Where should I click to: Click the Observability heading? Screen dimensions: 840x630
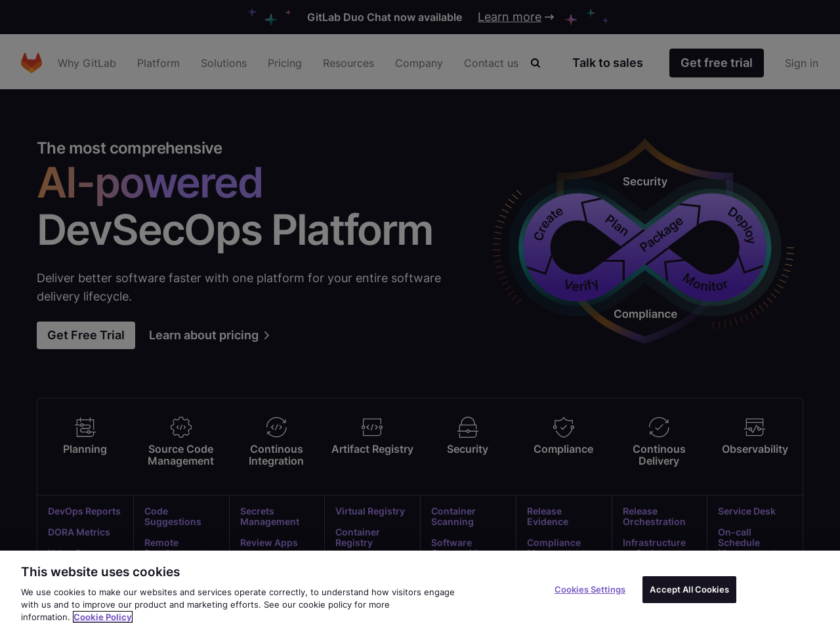755,449
